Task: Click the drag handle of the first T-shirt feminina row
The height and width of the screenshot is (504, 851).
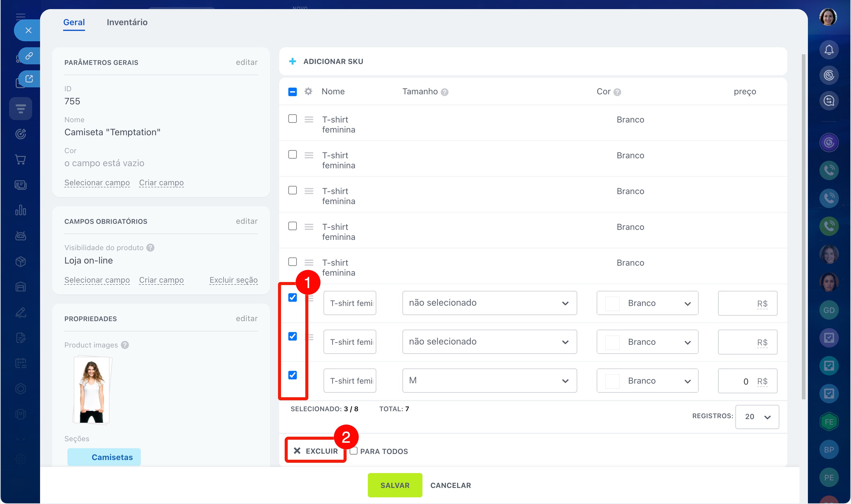Action: (x=309, y=119)
